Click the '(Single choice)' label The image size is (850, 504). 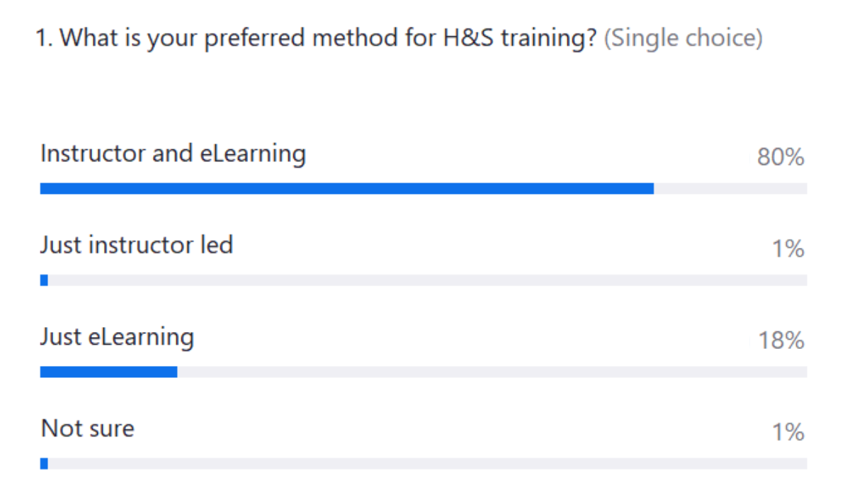tap(683, 38)
